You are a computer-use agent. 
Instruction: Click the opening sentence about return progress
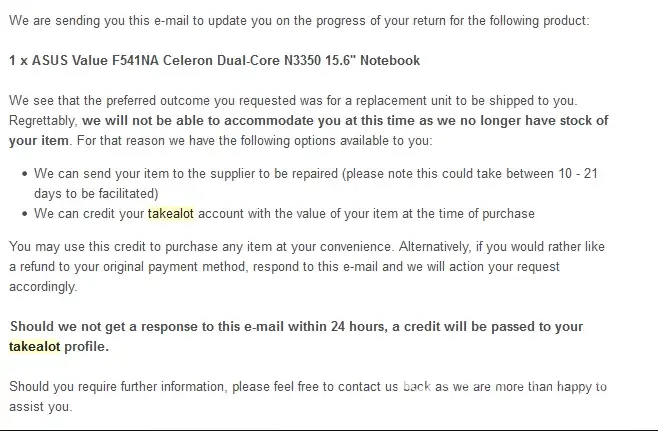[310, 20]
